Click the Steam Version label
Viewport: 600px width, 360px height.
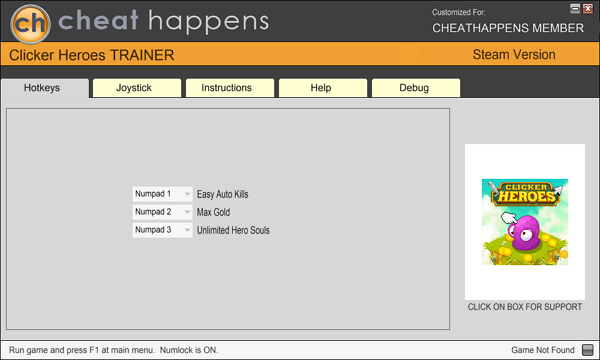[514, 55]
